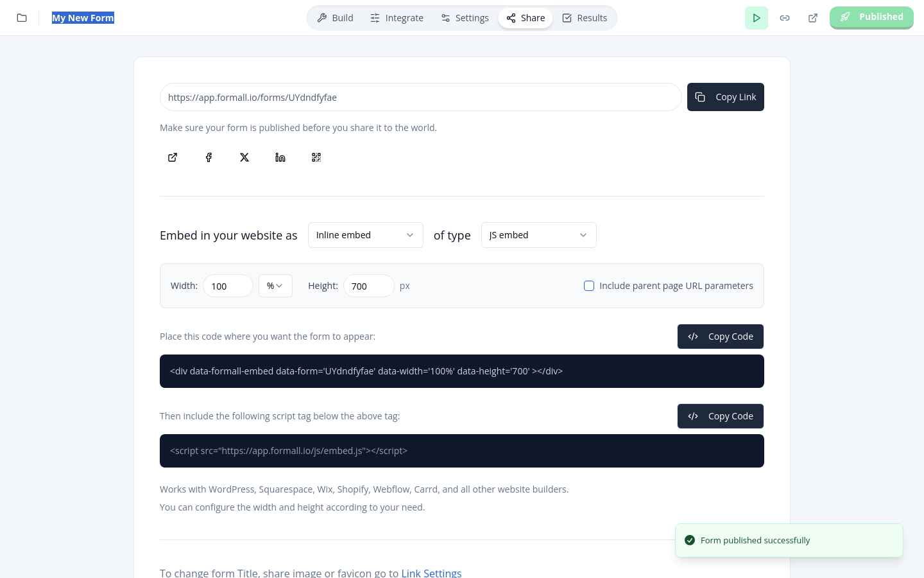Click the Published button
Screen dimensions: 924x578
click(871, 17)
